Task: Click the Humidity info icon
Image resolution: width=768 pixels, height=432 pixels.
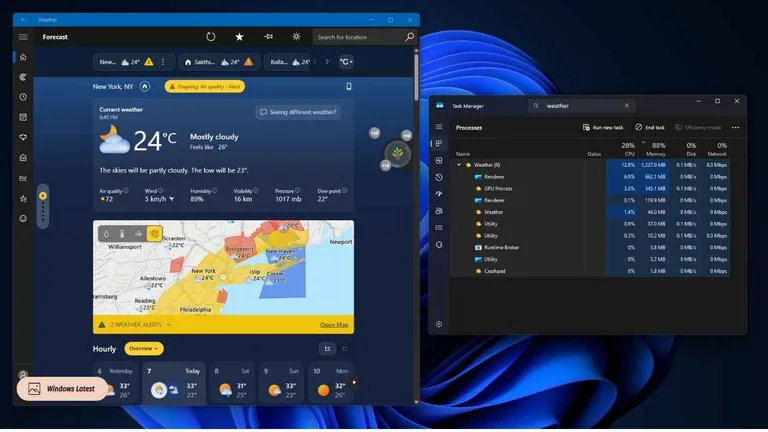Action: coord(215,191)
